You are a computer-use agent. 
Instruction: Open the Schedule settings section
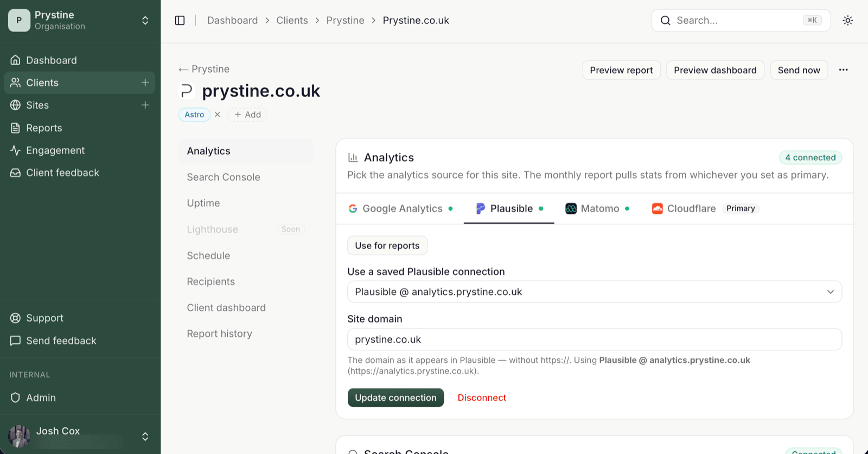(246, 255)
